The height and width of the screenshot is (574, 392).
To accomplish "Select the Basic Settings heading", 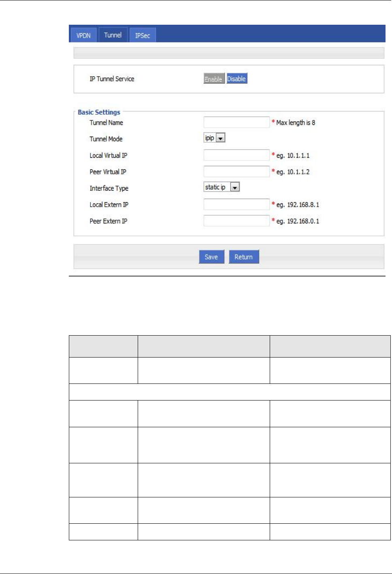I will tap(99, 112).
